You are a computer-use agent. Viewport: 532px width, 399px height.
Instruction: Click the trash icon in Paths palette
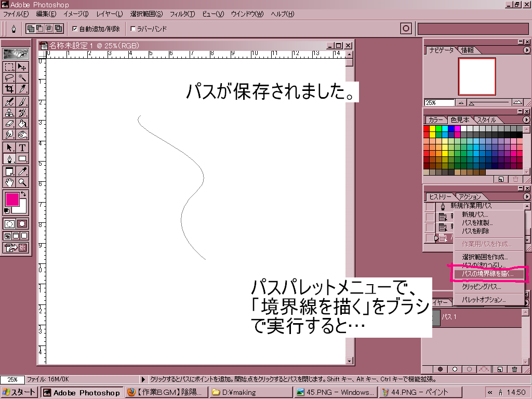tap(514, 369)
